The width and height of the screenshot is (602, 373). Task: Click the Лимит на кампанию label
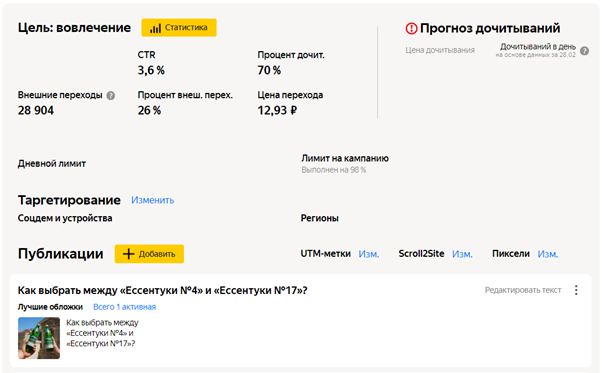click(345, 158)
